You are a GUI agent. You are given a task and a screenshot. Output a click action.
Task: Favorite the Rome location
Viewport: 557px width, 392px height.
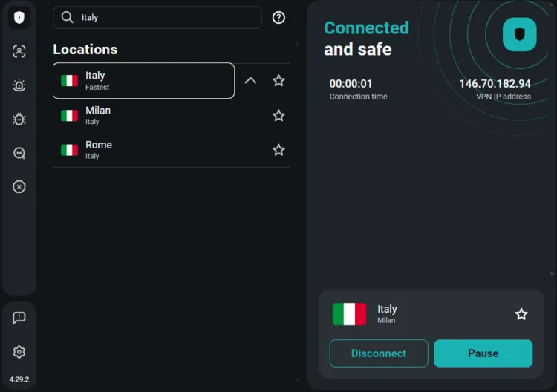point(278,150)
